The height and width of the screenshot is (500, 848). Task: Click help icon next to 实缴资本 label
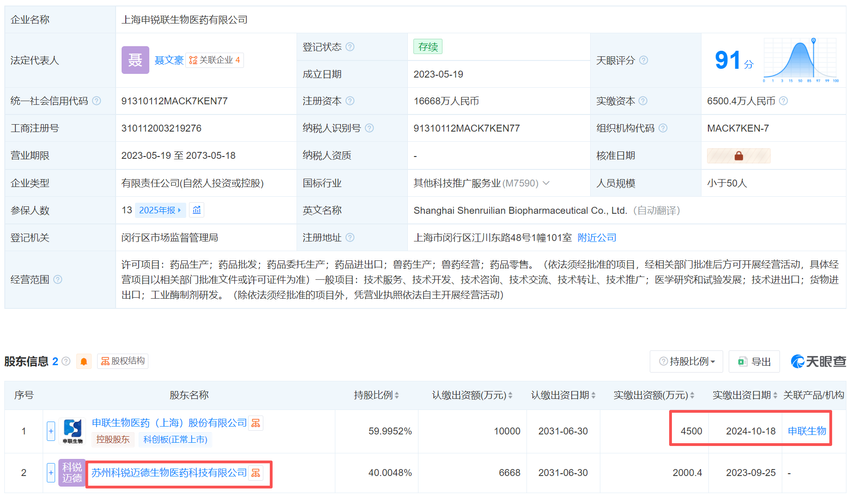[642, 101]
